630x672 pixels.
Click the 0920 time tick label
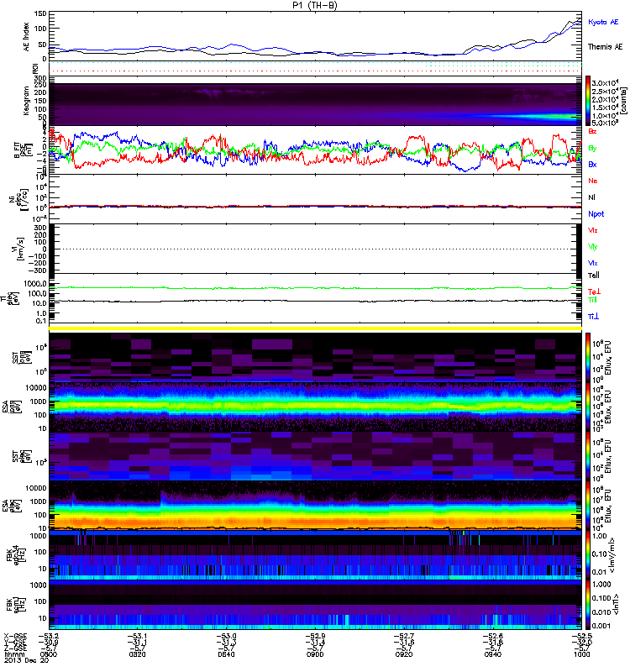tap(404, 654)
